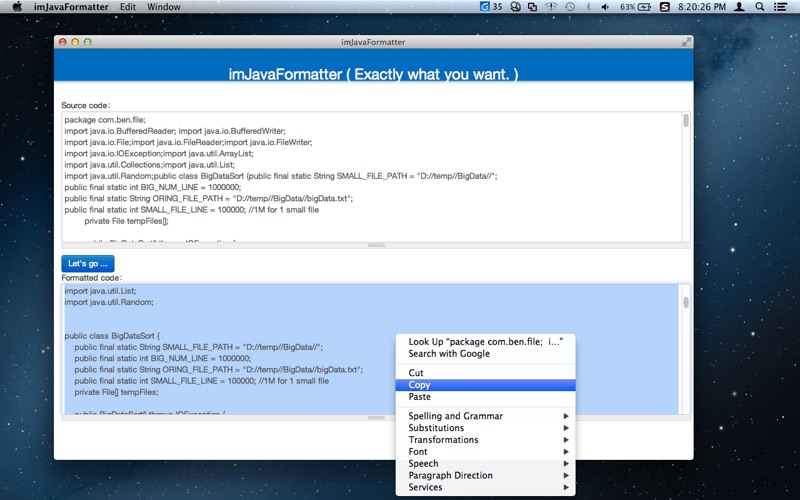Image resolution: width=800 pixels, height=500 pixels.
Task: Click the clock reading 8:20:26 PM
Action: pyautogui.click(x=702, y=7)
